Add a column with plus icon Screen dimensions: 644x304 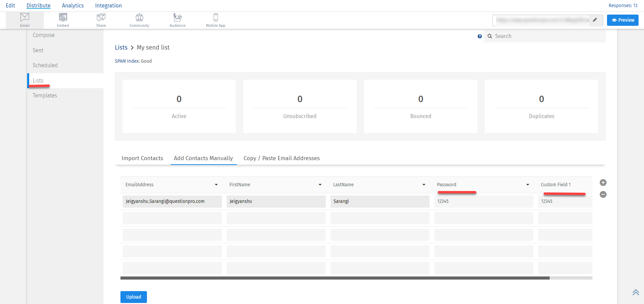603,183
